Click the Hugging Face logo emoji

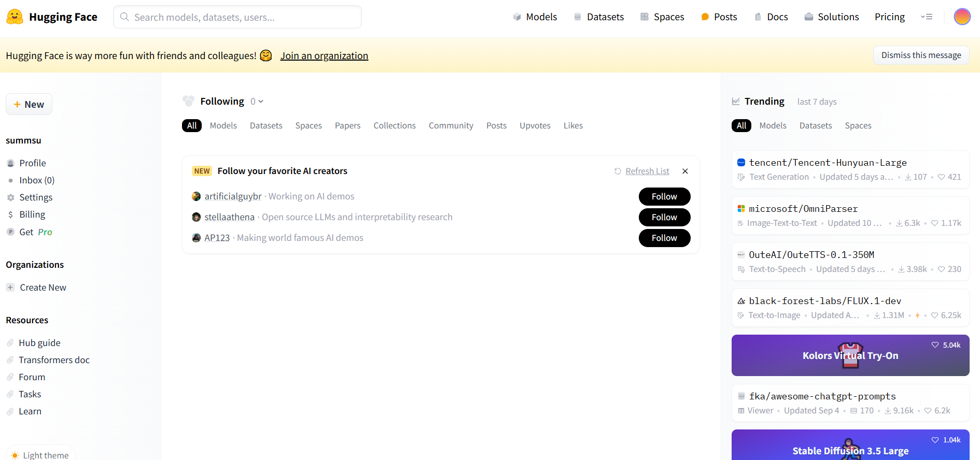15,17
